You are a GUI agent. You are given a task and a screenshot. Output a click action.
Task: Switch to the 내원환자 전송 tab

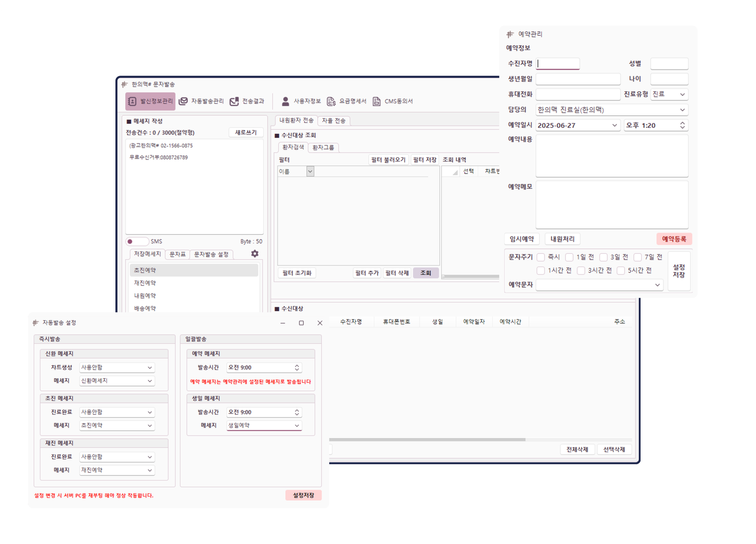(296, 120)
